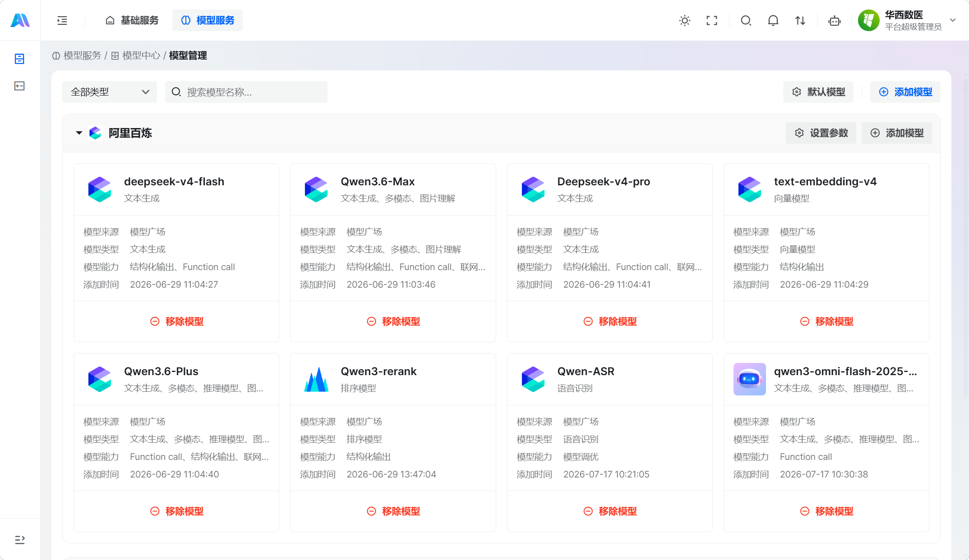Click Qwen3.6-Plus model icon
969x560 pixels.
coord(100,379)
